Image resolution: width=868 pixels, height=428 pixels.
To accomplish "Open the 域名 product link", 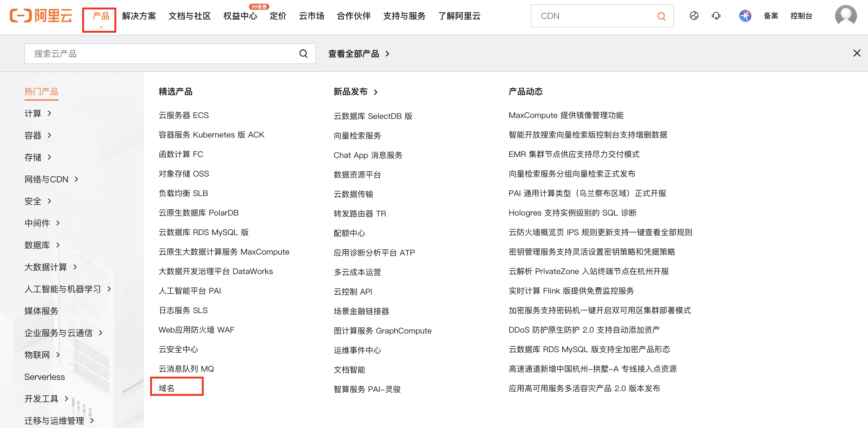I will coord(167,388).
